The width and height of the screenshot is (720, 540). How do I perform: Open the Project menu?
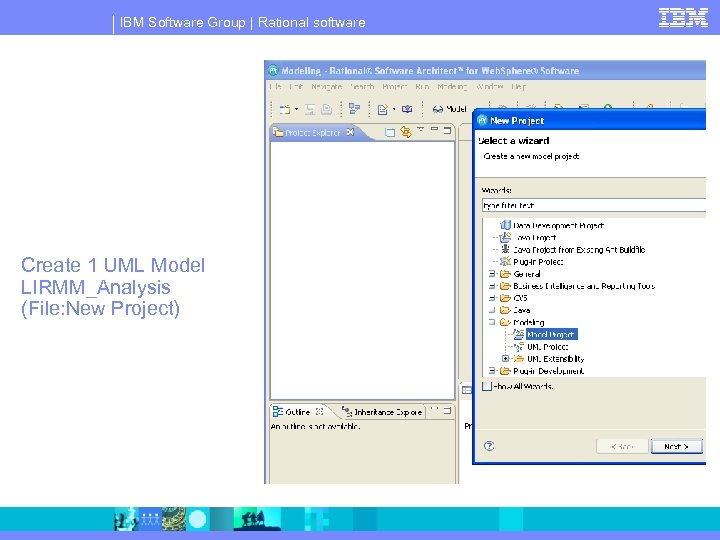394,86
